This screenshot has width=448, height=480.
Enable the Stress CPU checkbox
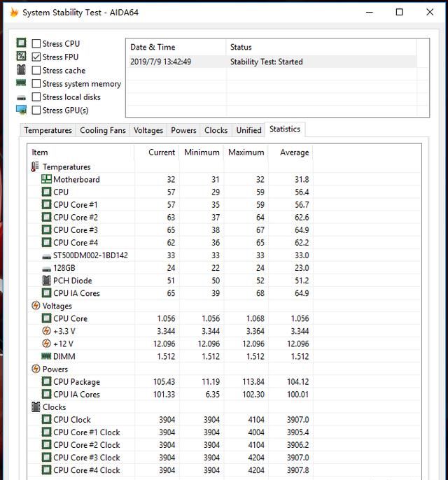pyautogui.click(x=36, y=44)
